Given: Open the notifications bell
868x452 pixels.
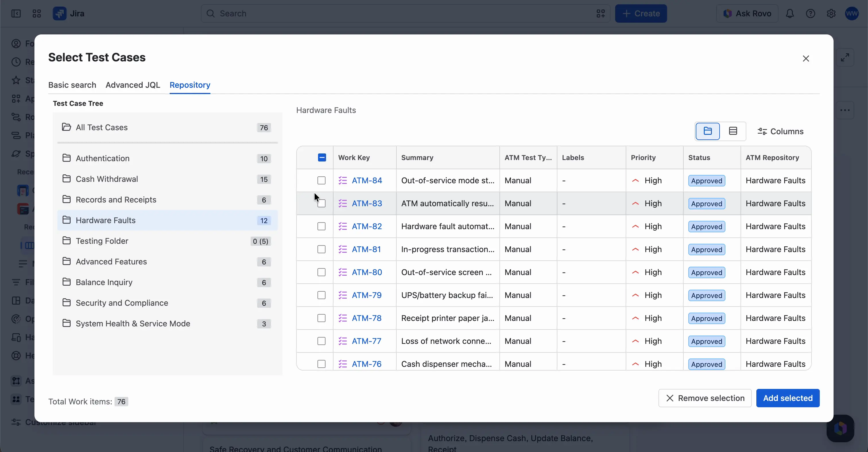Looking at the screenshot, I should click(x=790, y=13).
